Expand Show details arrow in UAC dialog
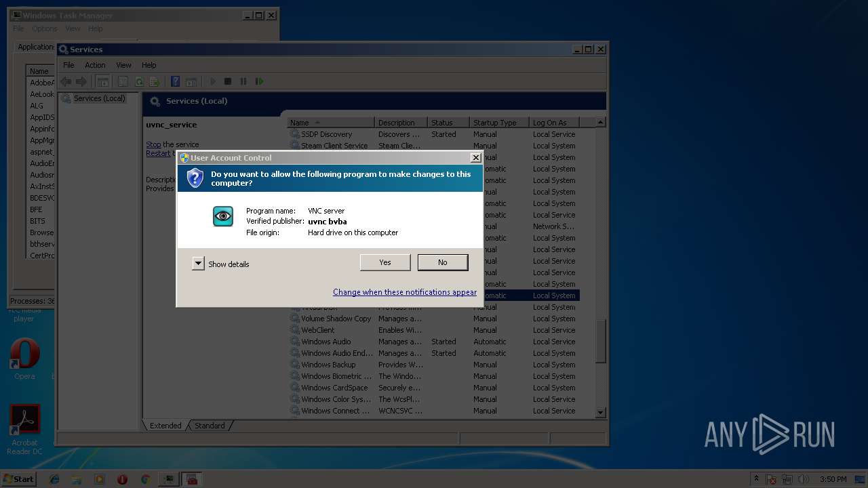 (x=198, y=264)
